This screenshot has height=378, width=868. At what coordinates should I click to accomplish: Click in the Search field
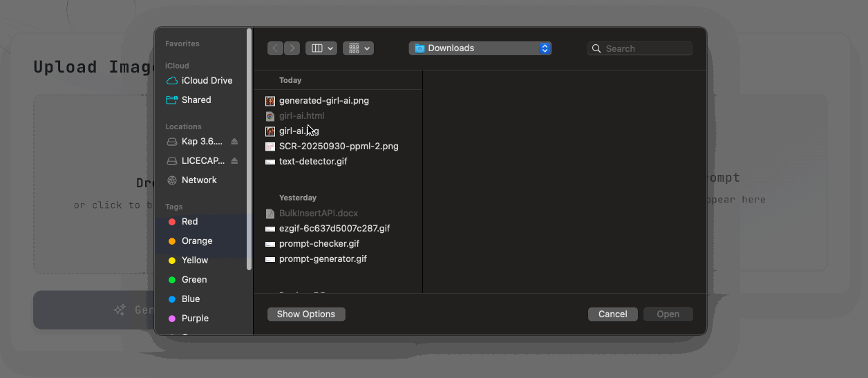tap(646, 49)
